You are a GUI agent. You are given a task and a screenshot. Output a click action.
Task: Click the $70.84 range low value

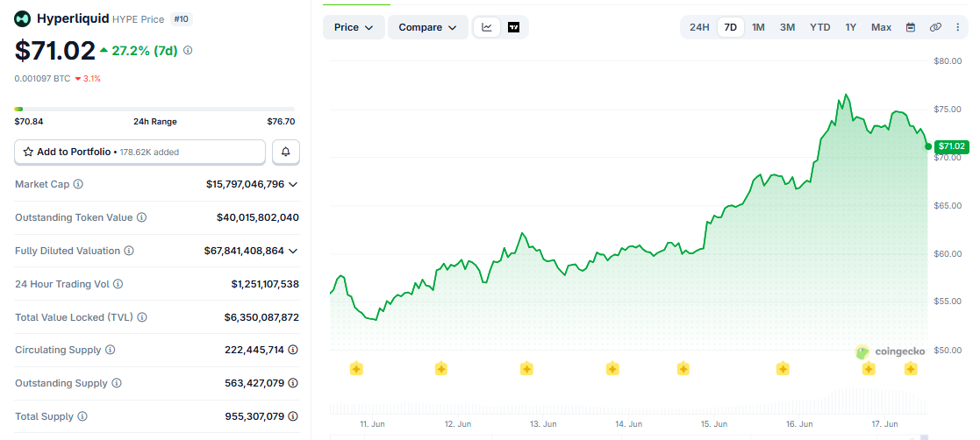[x=29, y=122]
